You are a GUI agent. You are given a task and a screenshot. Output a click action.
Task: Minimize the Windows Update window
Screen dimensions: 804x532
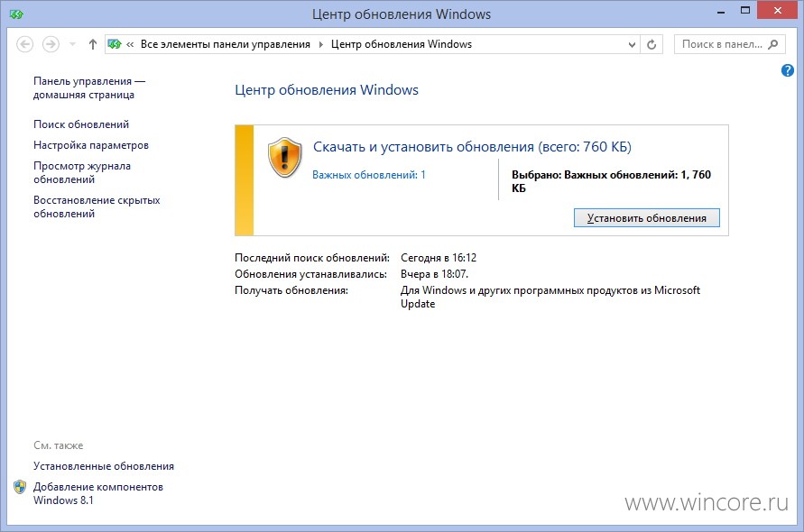coord(721,11)
